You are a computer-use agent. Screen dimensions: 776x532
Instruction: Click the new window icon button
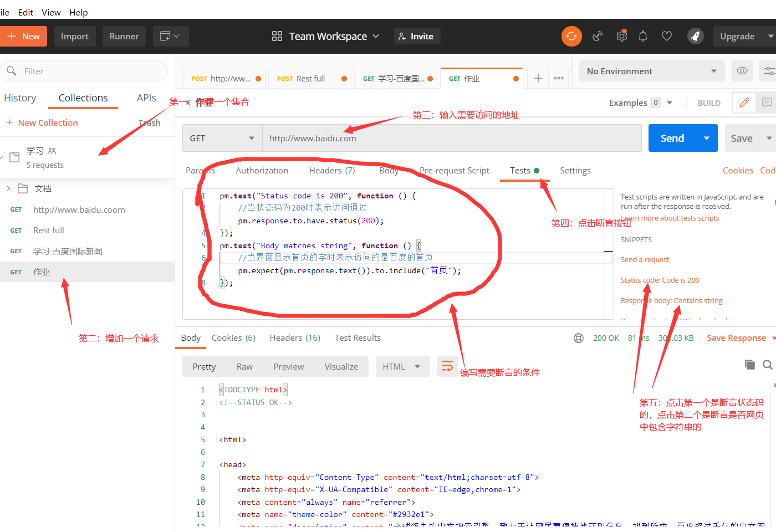171,36
